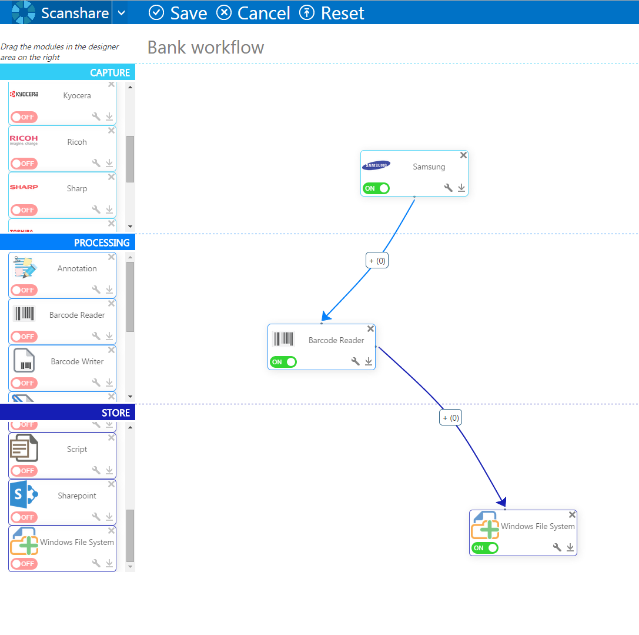Toggle the Script module switch
The image size is (639, 635).
point(24,471)
